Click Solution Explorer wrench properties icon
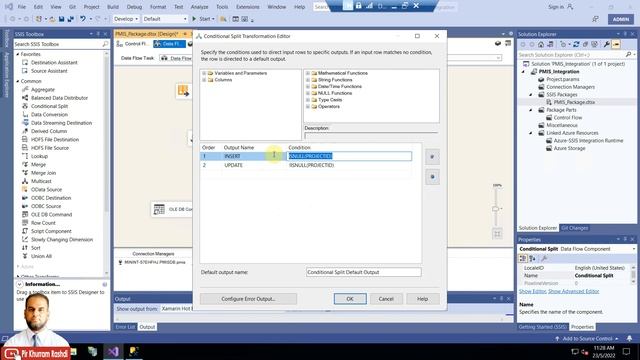This screenshot has height=360, width=640. point(607,44)
